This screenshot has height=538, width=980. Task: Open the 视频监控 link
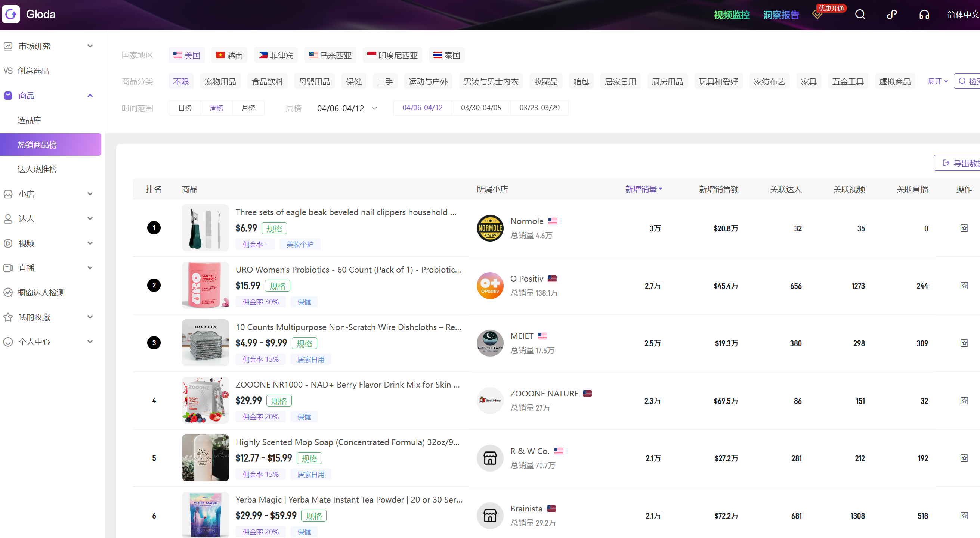pos(732,15)
